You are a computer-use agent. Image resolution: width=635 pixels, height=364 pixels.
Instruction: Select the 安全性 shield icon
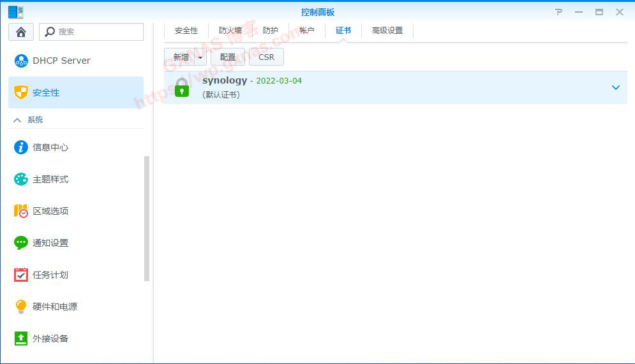[21, 92]
